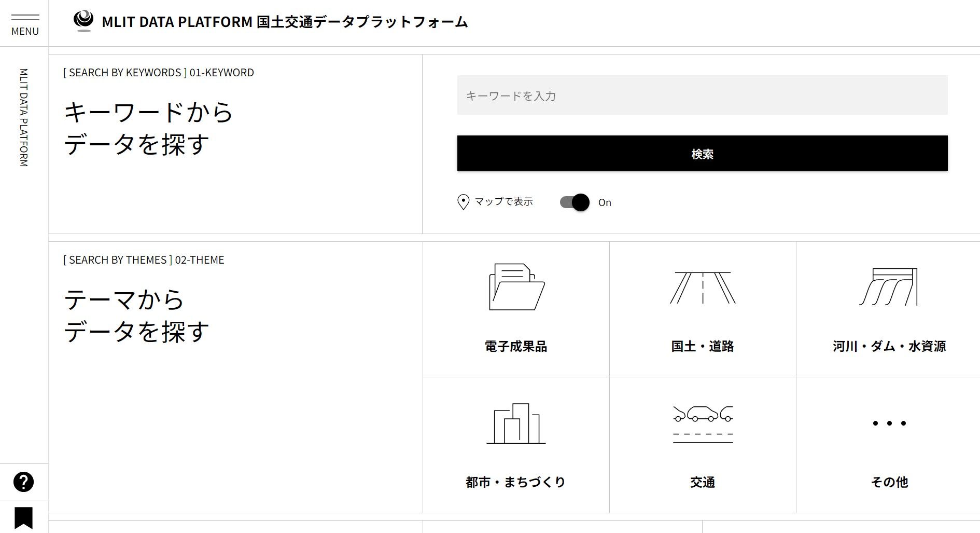This screenshot has width=980, height=533.
Task: Click the MLIT swirl logo icon
Action: coord(83,21)
